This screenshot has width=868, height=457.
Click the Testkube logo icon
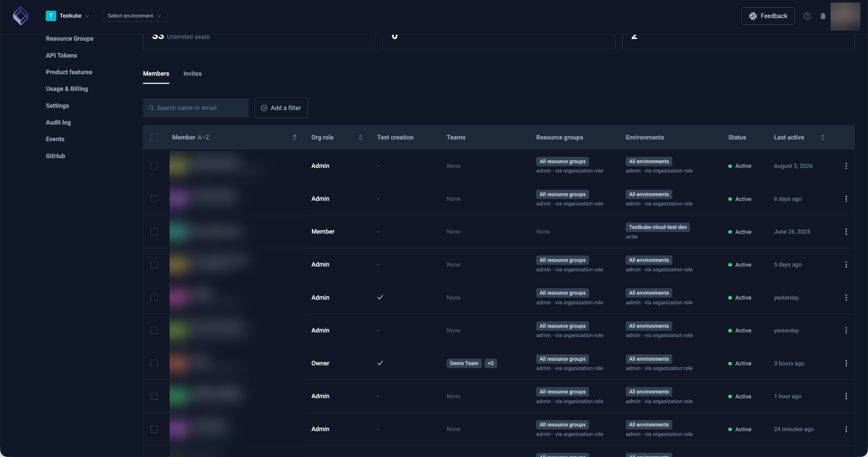point(20,16)
